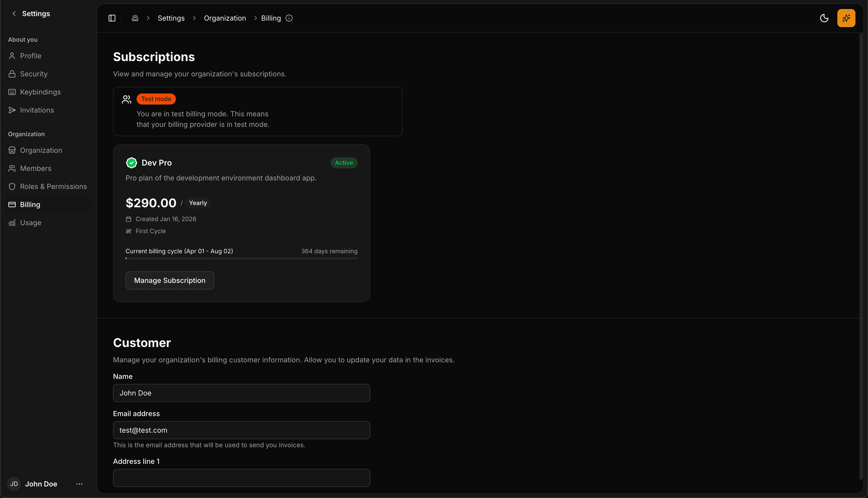Toggle dark mode with the moon icon
Screen dimensions: 868x498
pyautogui.click(x=824, y=18)
